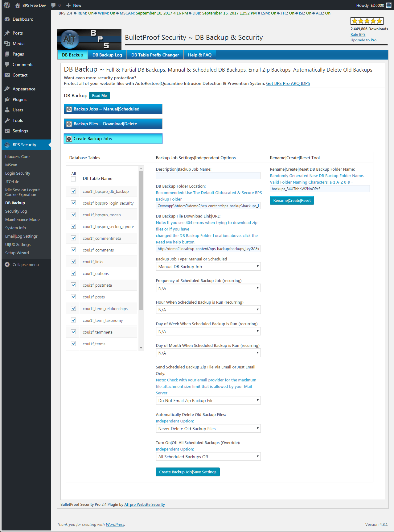Viewport: 394px width, 532px height.
Task: Click the Plugins plug icon
Action: coord(7,99)
